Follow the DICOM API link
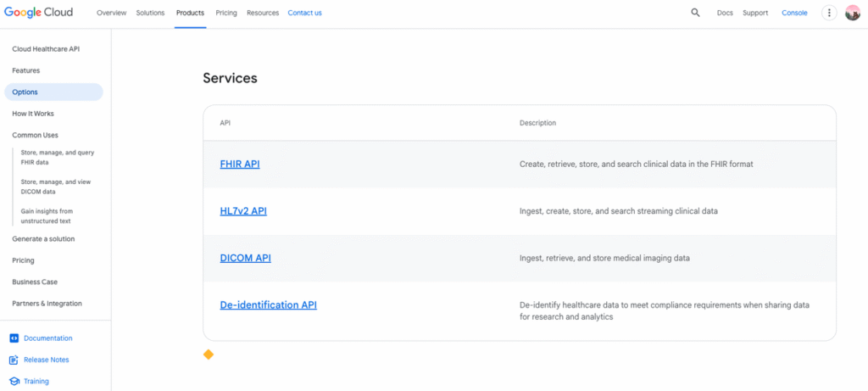This screenshot has height=391, width=868. (x=245, y=258)
